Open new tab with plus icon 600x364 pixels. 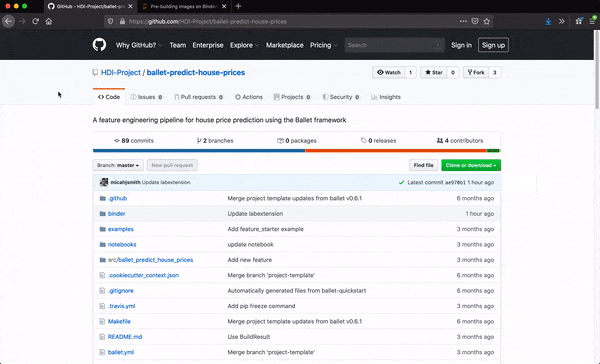pyautogui.click(x=238, y=6)
